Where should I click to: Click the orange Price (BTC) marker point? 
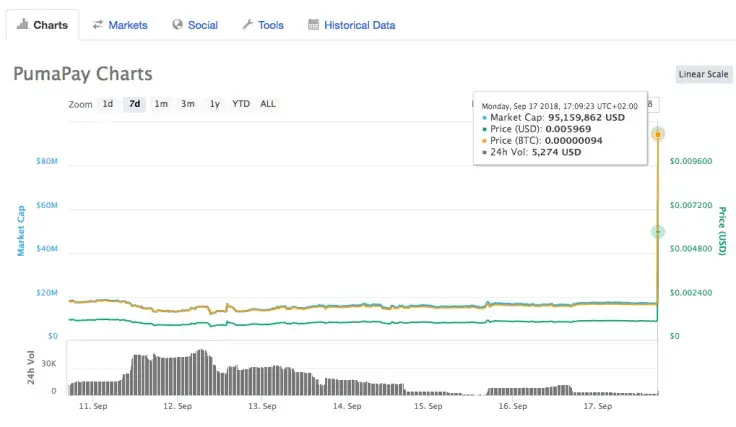click(657, 133)
